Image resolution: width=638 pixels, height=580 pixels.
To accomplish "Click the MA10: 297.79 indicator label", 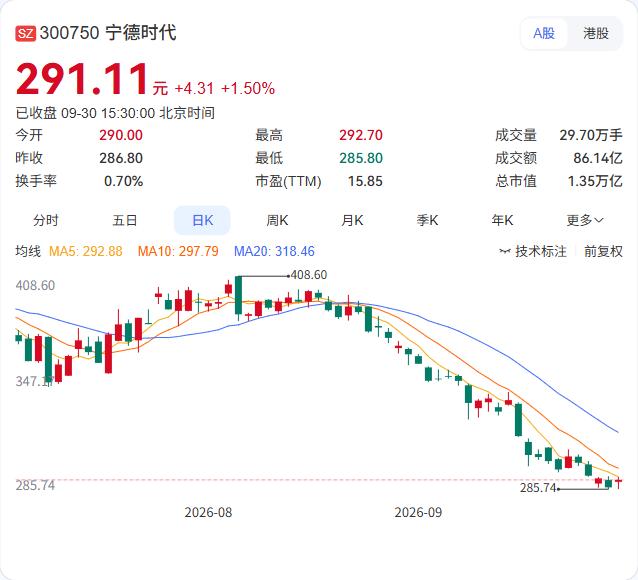I will coord(178,251).
